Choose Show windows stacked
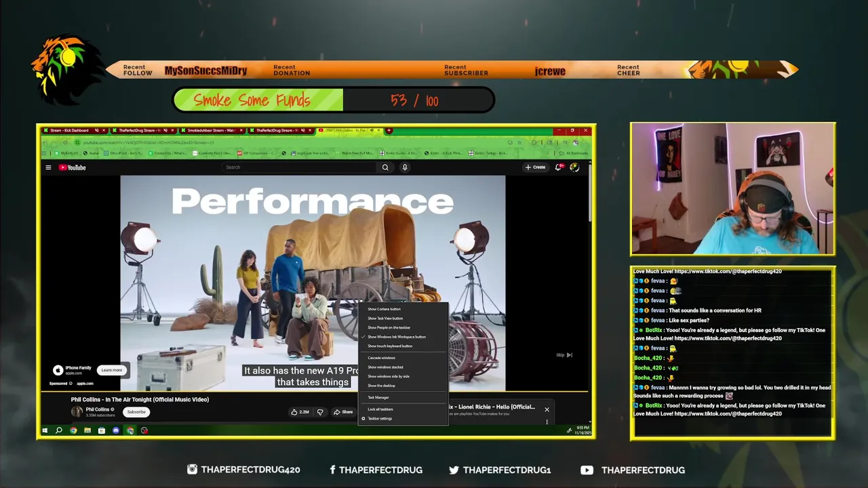The width and height of the screenshot is (868, 488). coord(403,367)
